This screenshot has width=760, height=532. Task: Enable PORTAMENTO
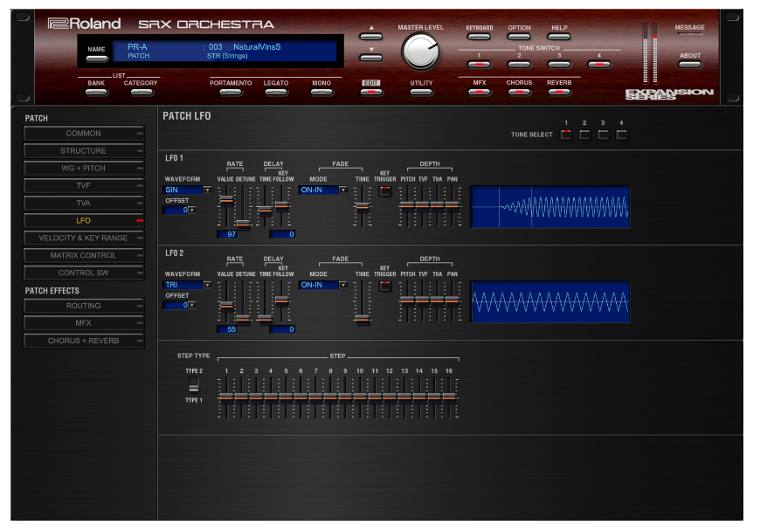click(x=231, y=92)
